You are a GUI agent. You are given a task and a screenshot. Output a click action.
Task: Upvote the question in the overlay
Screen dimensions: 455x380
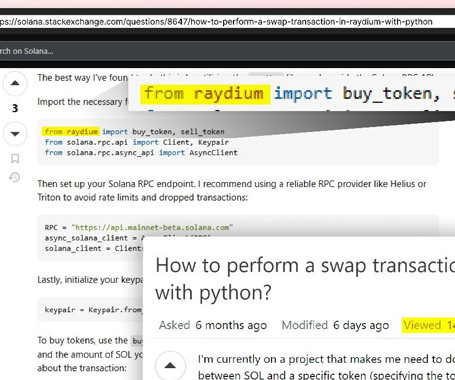point(170,366)
